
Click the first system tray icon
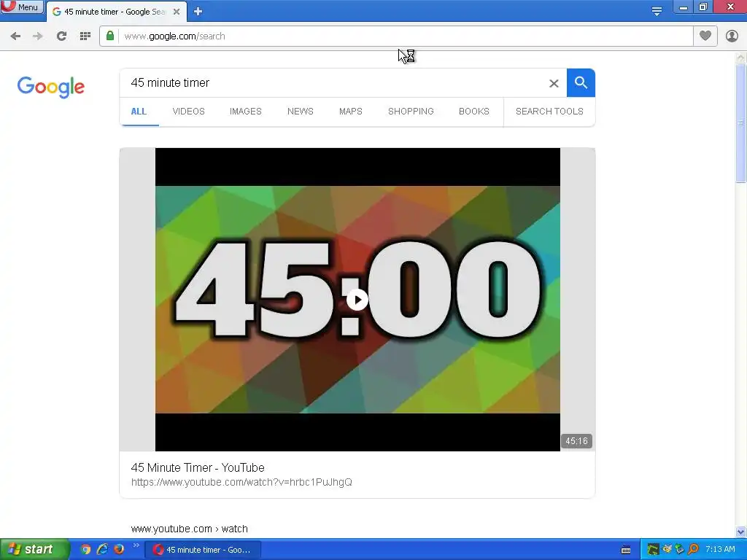click(x=653, y=550)
